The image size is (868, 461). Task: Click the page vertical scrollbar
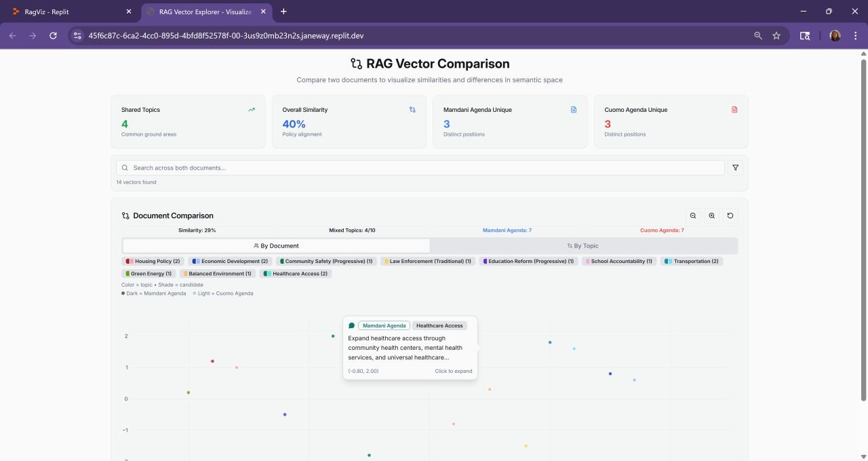tap(863, 230)
